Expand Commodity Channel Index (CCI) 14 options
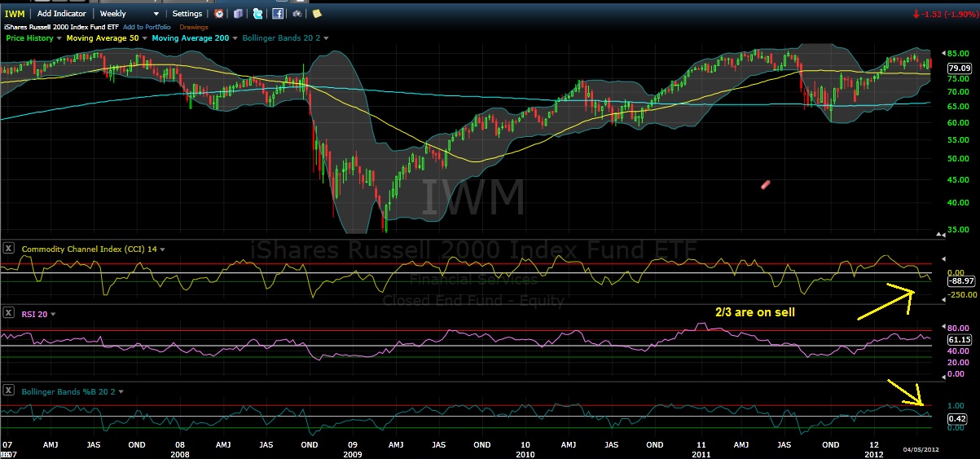 [163, 249]
